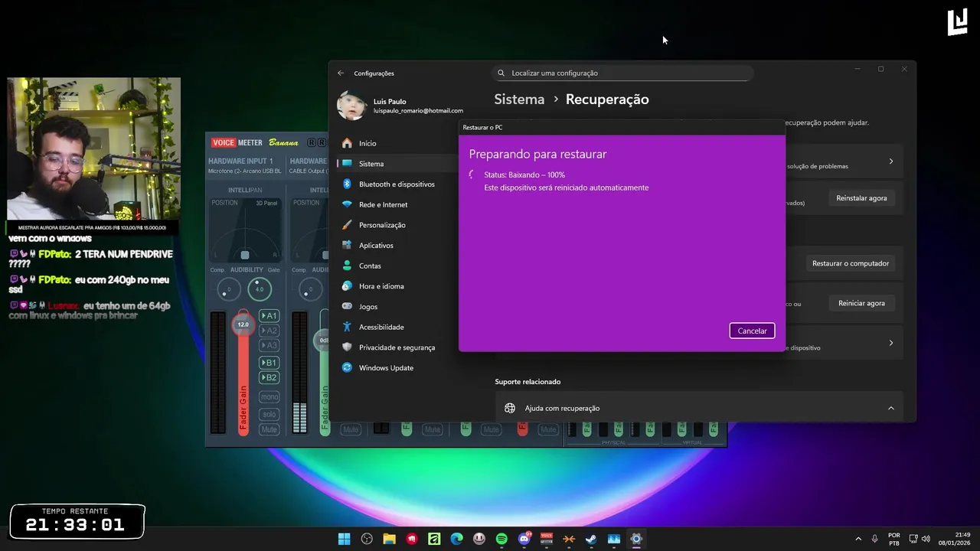Viewport: 980px width, 551px height.
Task: Open the green A app on the taskbar
Action: coord(434,539)
